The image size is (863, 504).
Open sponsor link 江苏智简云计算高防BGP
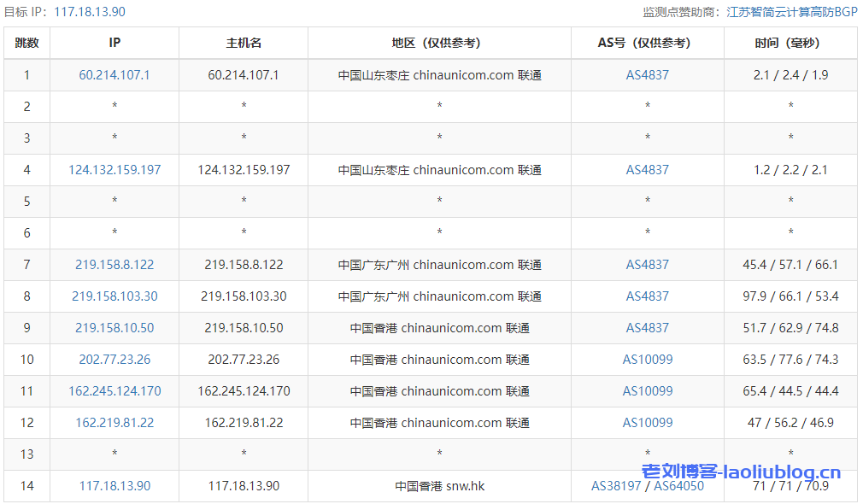click(x=791, y=12)
